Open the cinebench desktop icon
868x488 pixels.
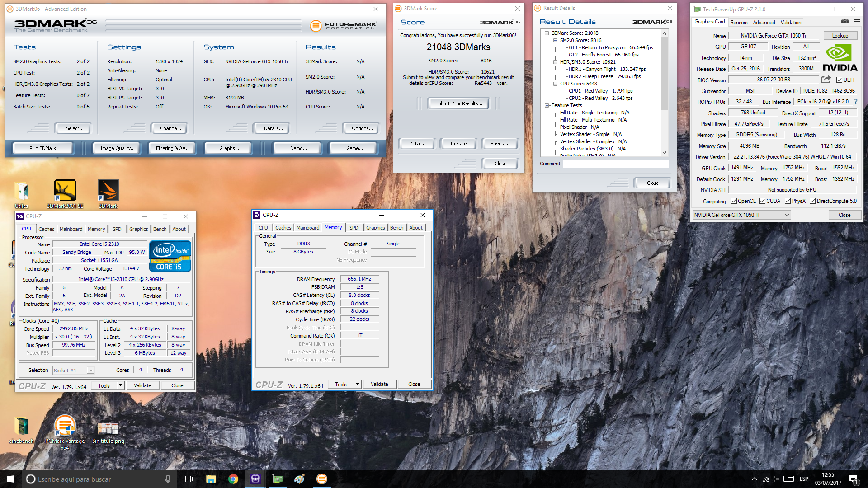click(21, 430)
